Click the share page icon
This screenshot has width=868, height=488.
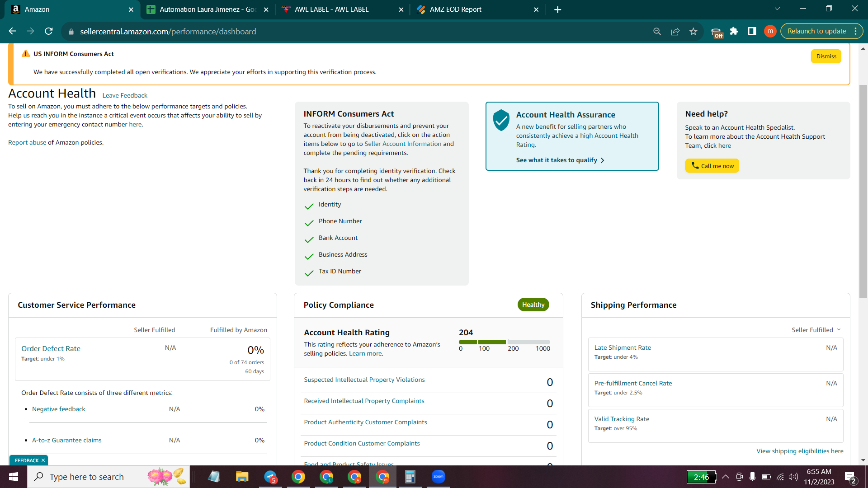[675, 31]
